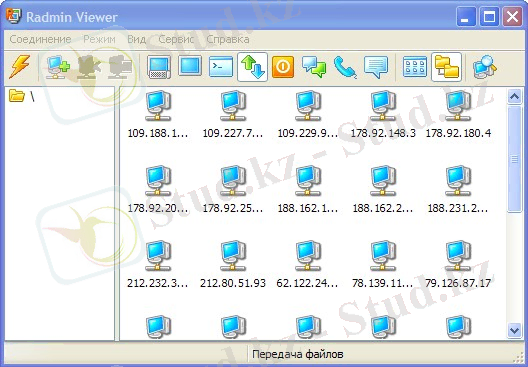Select computer 62.122.24...
Viewport: 528px width, 367px height.
(x=307, y=265)
